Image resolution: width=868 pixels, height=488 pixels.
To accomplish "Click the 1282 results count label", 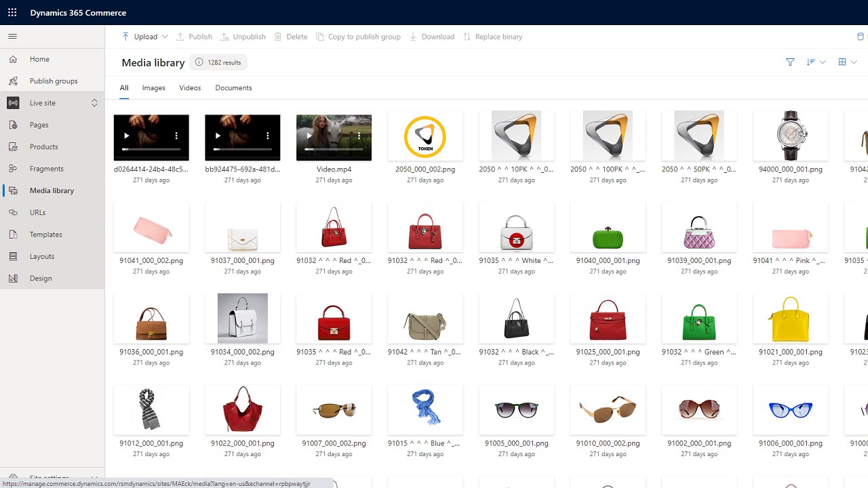I will click(x=224, y=62).
